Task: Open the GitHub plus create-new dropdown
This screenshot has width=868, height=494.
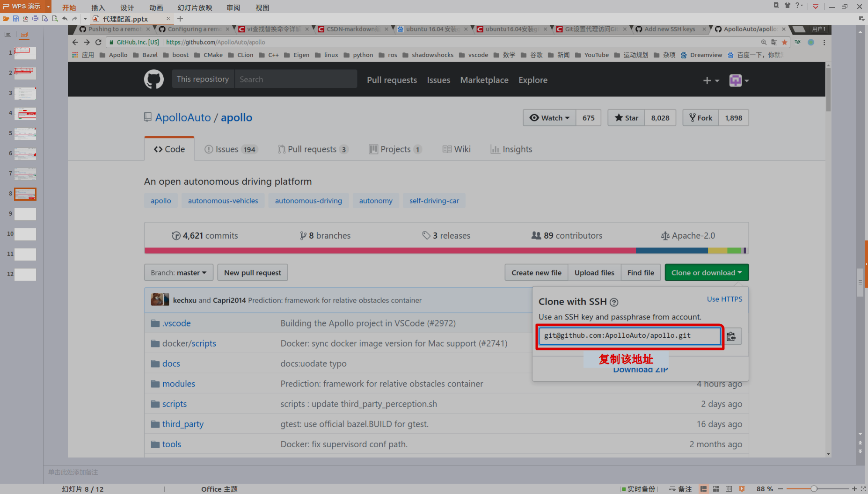Action: 711,80
